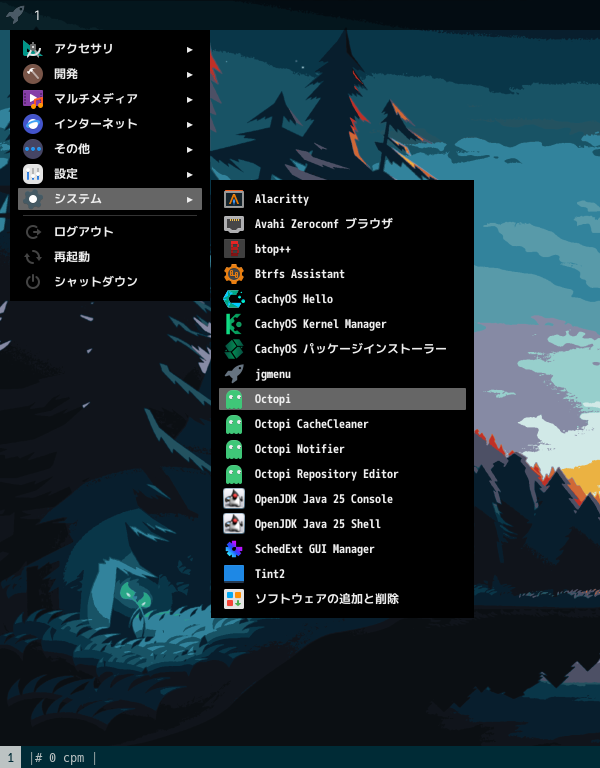Expand the アクセサリ submenu arrow
The width and height of the screenshot is (600, 768).
190,49
